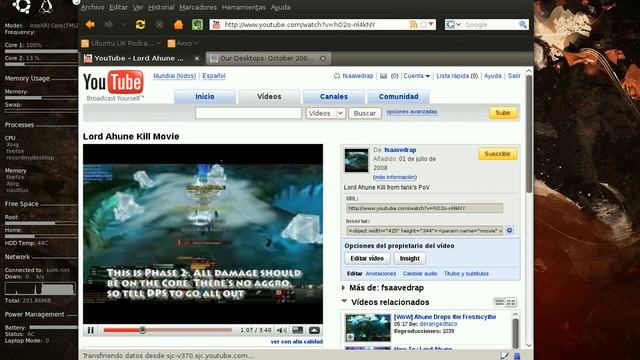Click the Buscar button
This screenshot has width=640, height=360.
(364, 113)
